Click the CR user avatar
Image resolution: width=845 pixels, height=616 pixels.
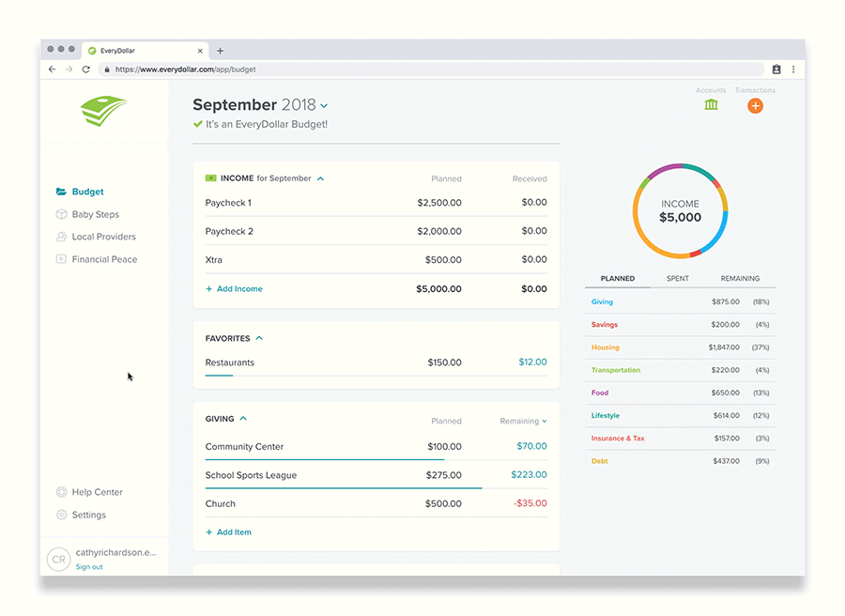coord(59,560)
